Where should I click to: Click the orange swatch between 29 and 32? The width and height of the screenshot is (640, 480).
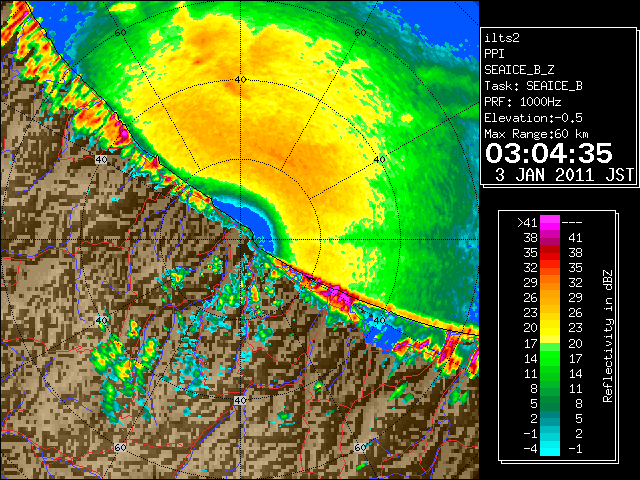point(550,282)
